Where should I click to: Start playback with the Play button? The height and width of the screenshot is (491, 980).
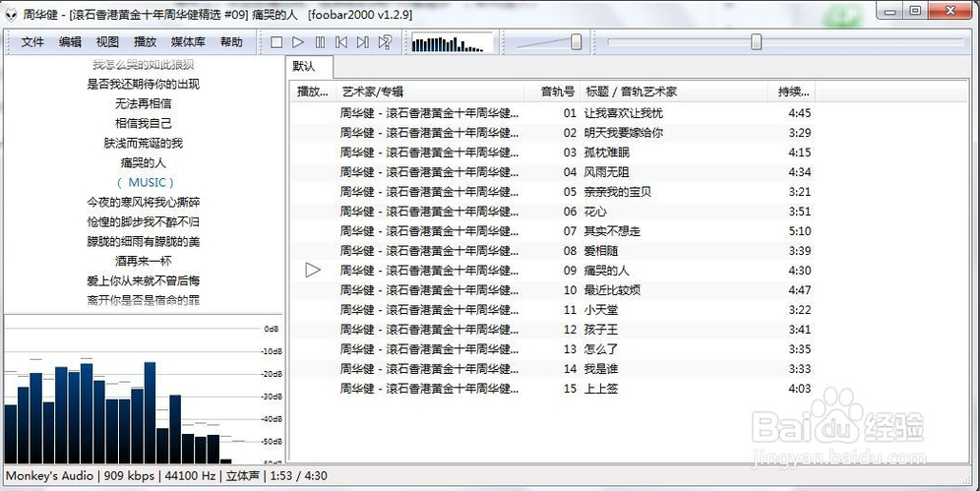298,42
